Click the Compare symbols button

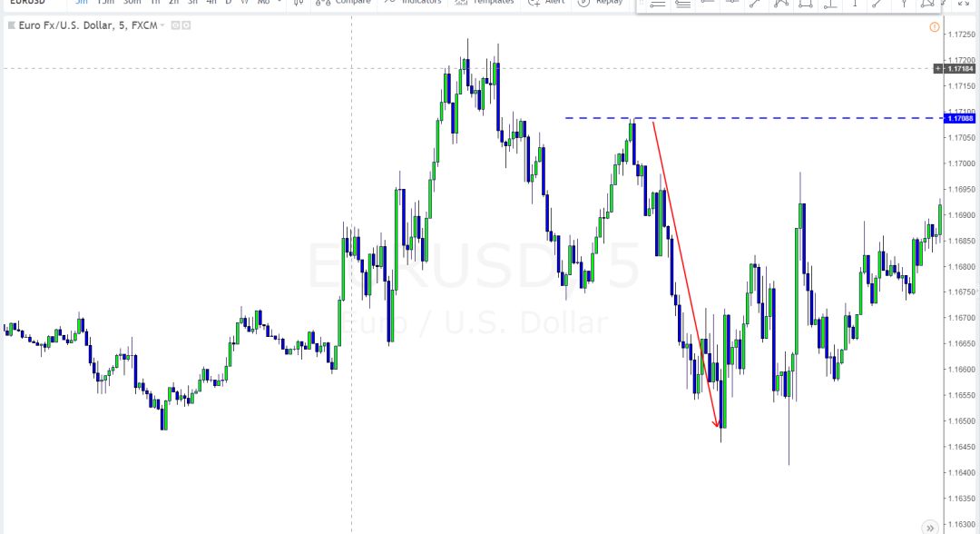click(x=343, y=3)
